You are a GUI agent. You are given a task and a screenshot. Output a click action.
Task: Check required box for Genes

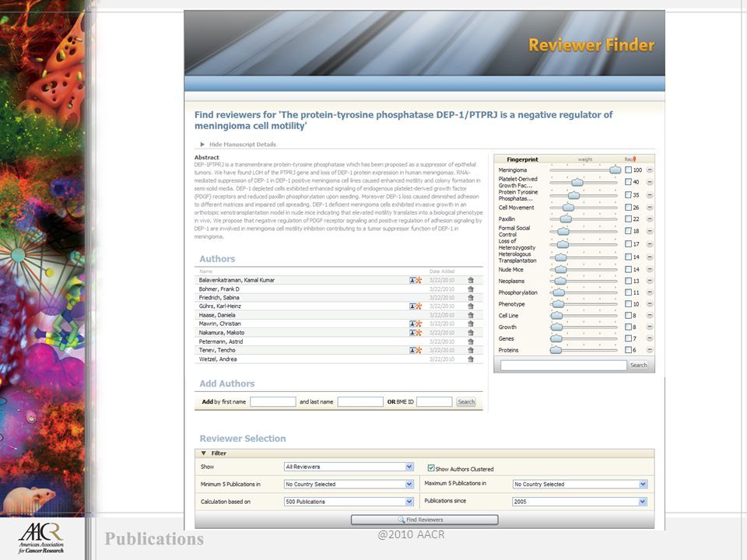tap(629, 338)
